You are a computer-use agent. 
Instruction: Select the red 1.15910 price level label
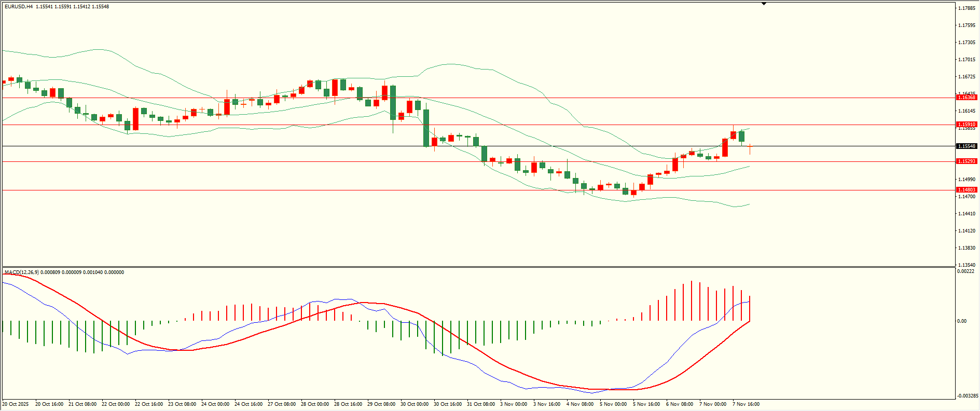pyautogui.click(x=967, y=125)
